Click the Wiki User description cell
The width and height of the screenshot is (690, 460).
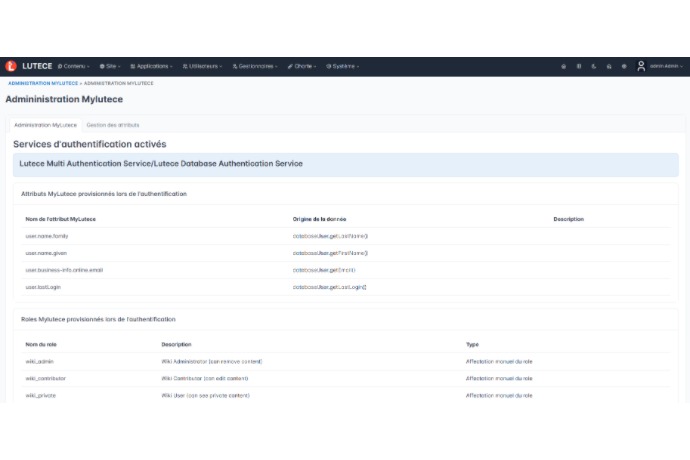206,395
